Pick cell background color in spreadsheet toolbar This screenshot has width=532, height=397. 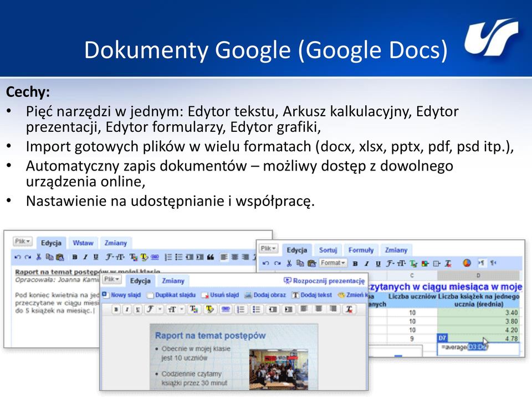(425, 264)
